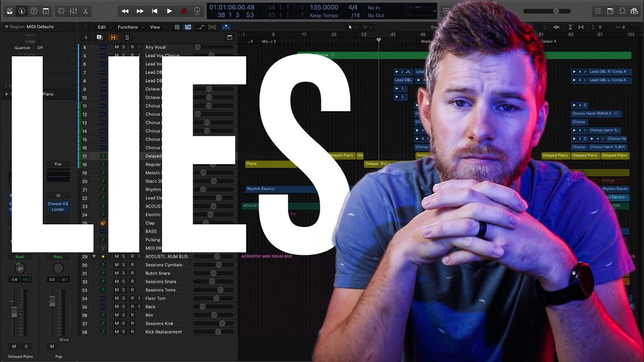The image size is (644, 362).
Task: Open the Library panel icon
Action: pos(10,11)
